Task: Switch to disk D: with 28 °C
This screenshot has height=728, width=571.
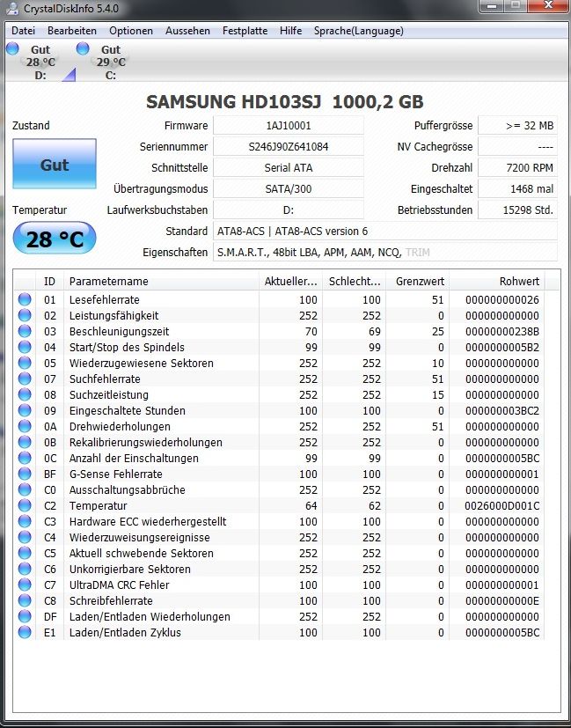Action: tap(40, 63)
